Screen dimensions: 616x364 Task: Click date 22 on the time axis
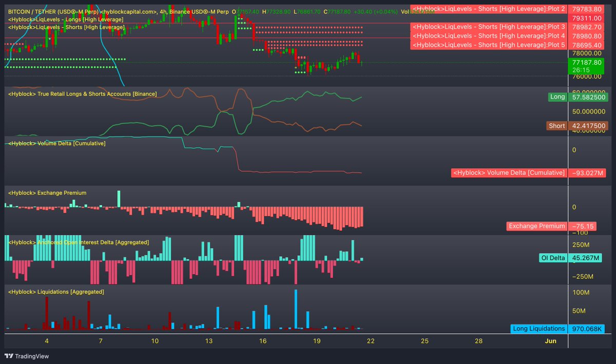371,341
